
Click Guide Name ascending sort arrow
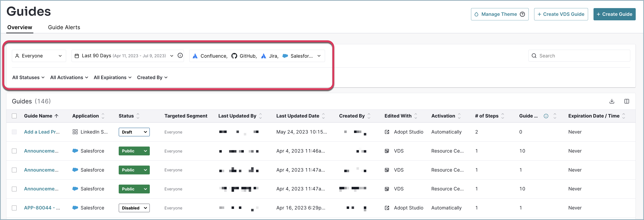[x=57, y=116]
